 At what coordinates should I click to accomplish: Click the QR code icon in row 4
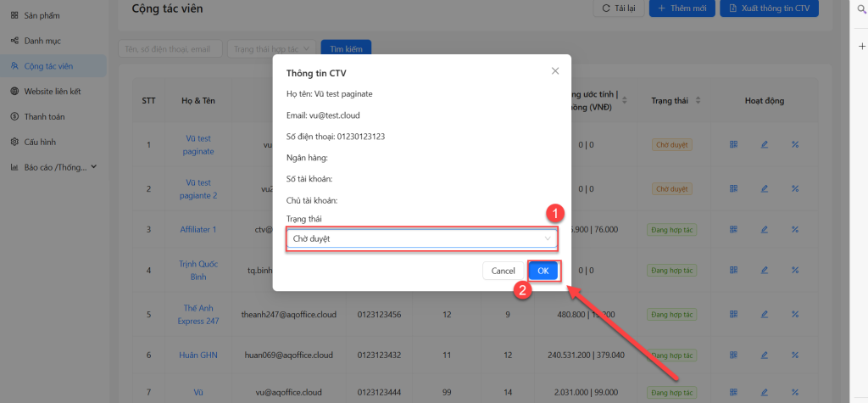[x=734, y=271]
